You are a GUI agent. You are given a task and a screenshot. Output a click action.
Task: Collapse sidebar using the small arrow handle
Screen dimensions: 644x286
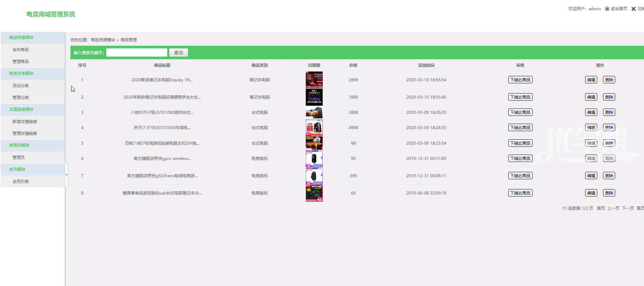pyautogui.click(x=66, y=175)
